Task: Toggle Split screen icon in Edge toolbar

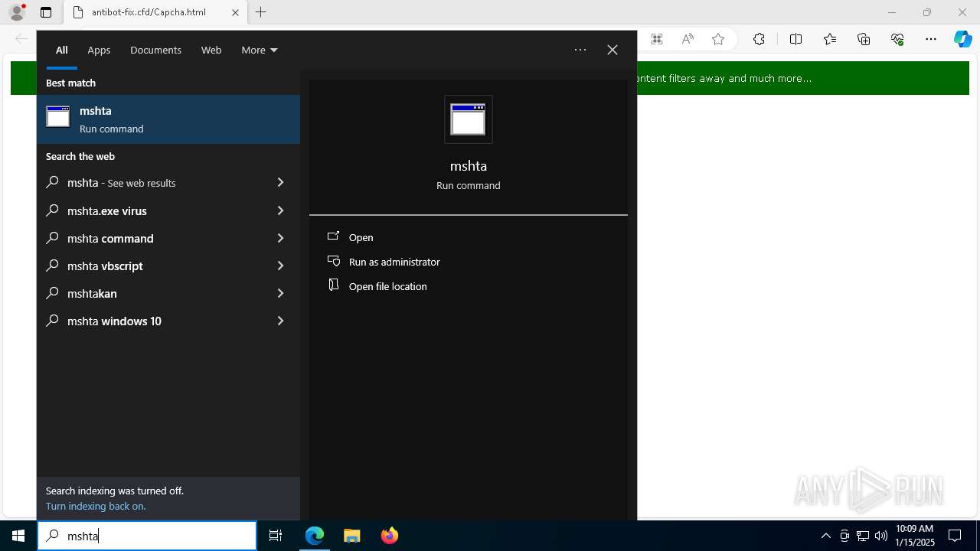Action: pos(795,39)
